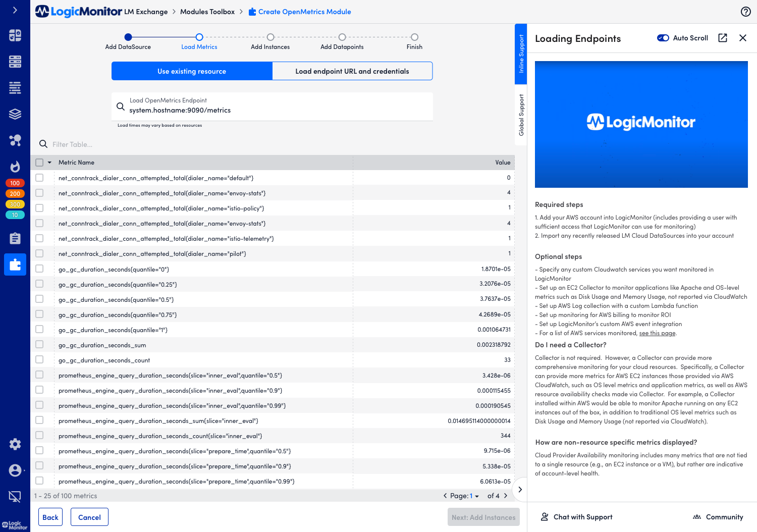Click the Add DataSource step marker
Viewport: 757px width, 532px height.
(128, 37)
